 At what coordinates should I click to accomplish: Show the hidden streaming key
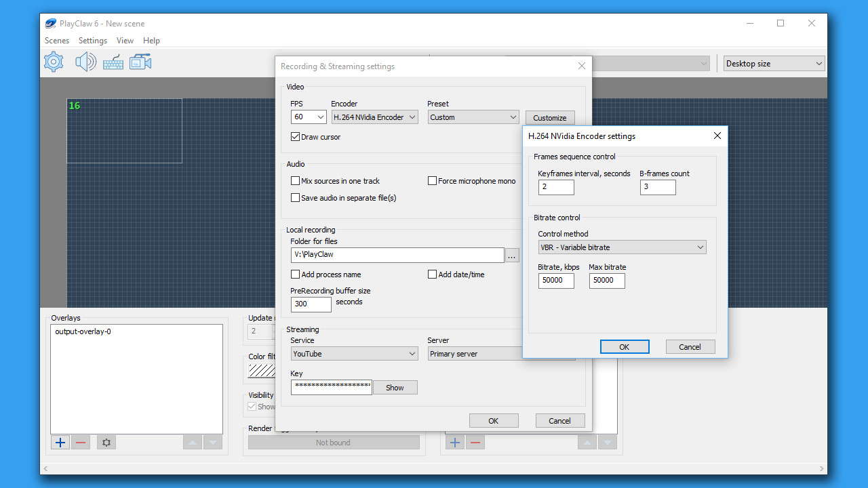tap(395, 387)
